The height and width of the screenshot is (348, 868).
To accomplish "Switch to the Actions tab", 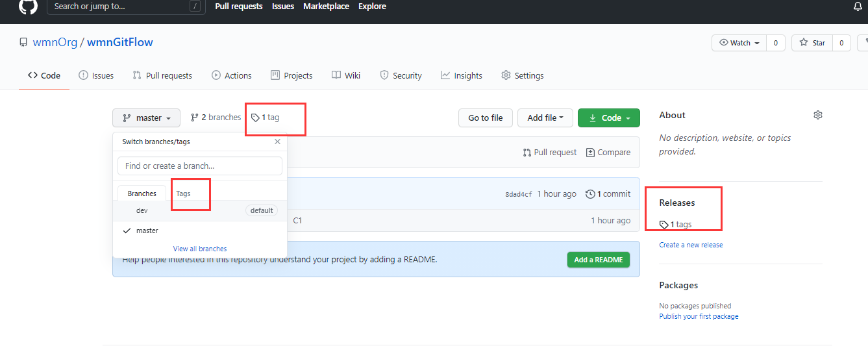I will click(232, 75).
